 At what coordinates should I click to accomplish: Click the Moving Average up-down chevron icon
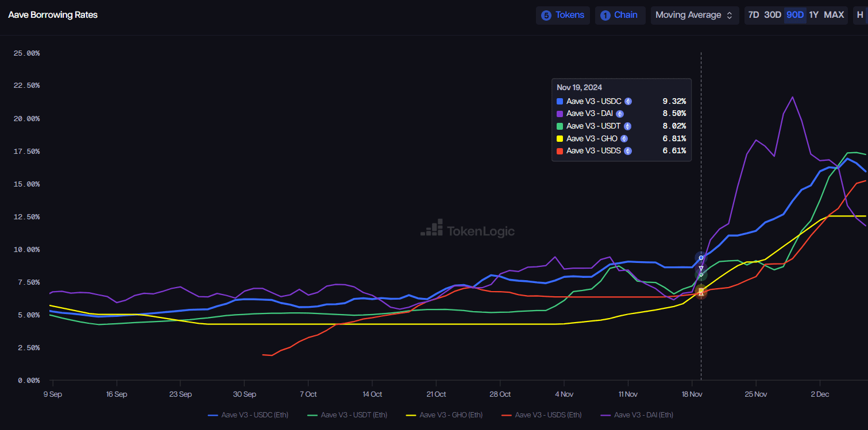(730, 16)
